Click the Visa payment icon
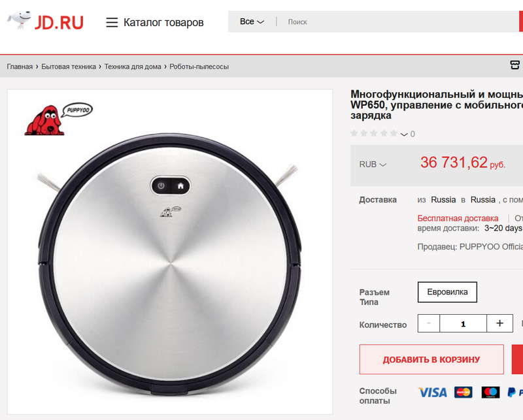Image resolution: width=523 pixels, height=420 pixels. [432, 393]
